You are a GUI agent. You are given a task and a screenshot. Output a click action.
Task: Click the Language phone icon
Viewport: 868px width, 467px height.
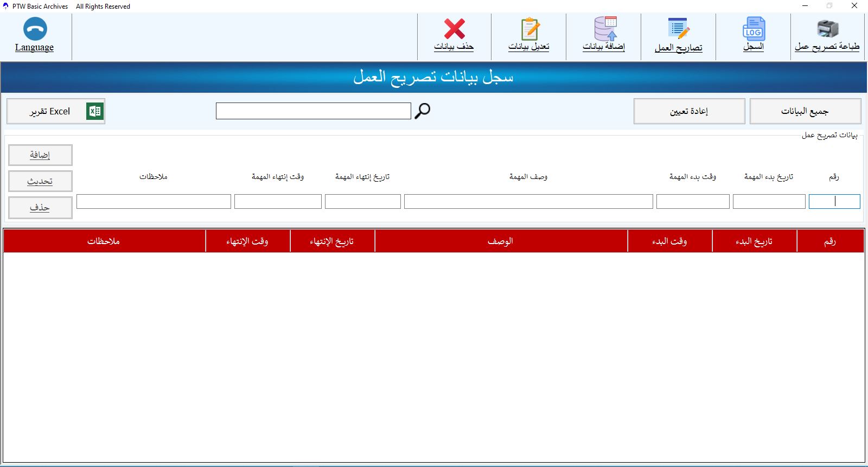(35, 29)
